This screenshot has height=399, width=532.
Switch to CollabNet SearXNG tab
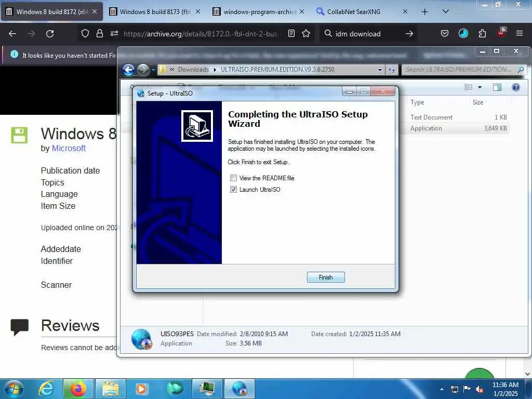click(x=362, y=11)
